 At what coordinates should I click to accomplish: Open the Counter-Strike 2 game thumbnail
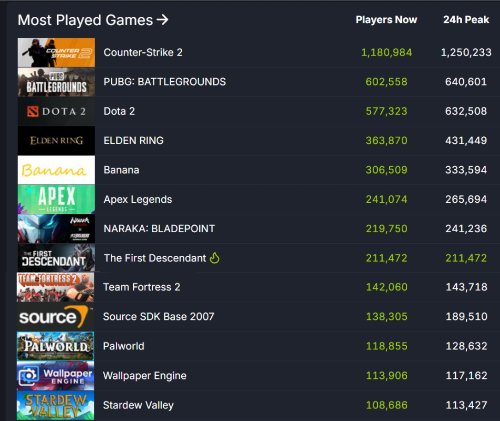click(56, 52)
